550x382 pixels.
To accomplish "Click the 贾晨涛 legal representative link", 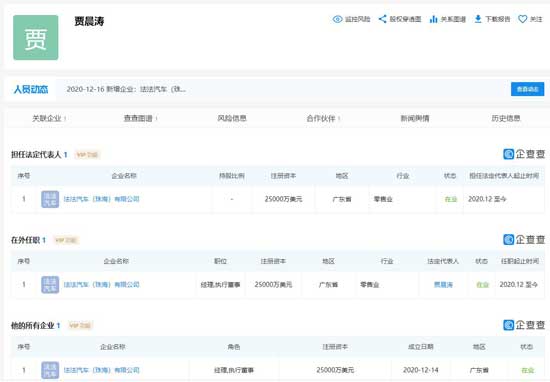I will point(443,284).
